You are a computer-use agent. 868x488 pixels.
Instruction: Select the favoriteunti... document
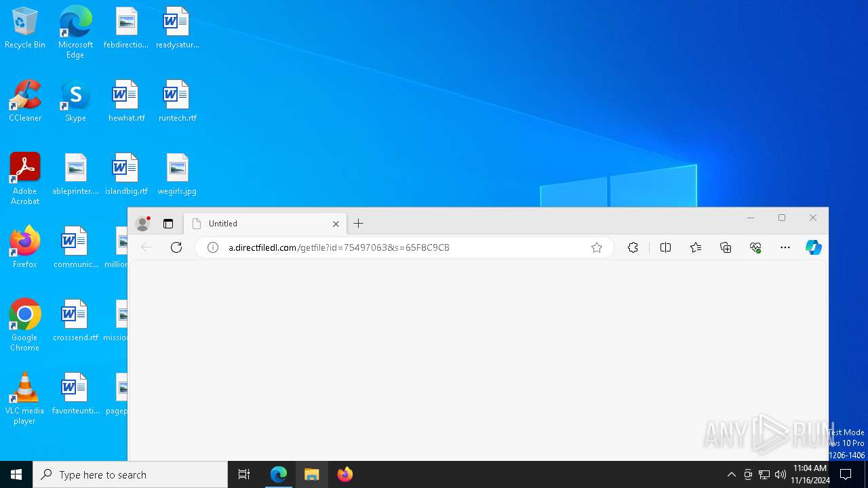[x=75, y=394]
